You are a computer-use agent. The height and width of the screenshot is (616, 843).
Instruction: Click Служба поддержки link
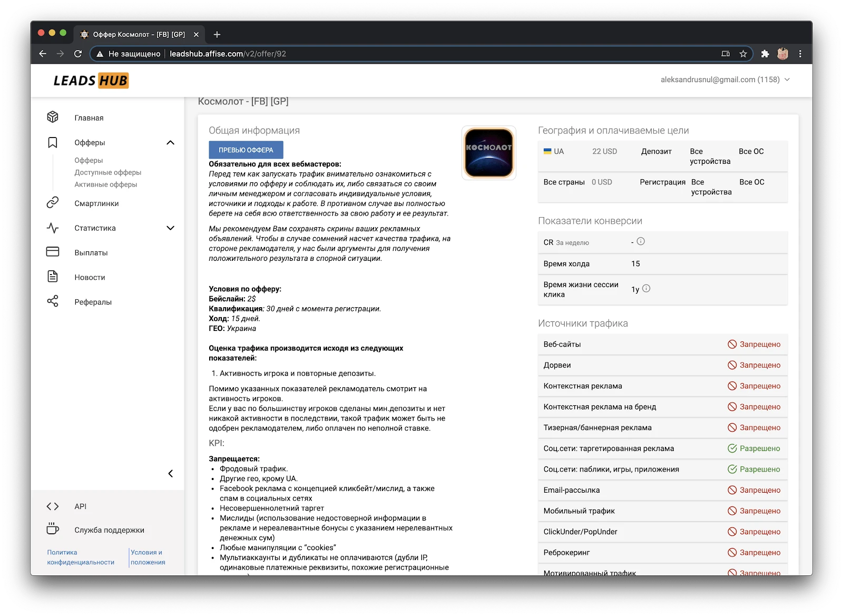pyautogui.click(x=109, y=530)
